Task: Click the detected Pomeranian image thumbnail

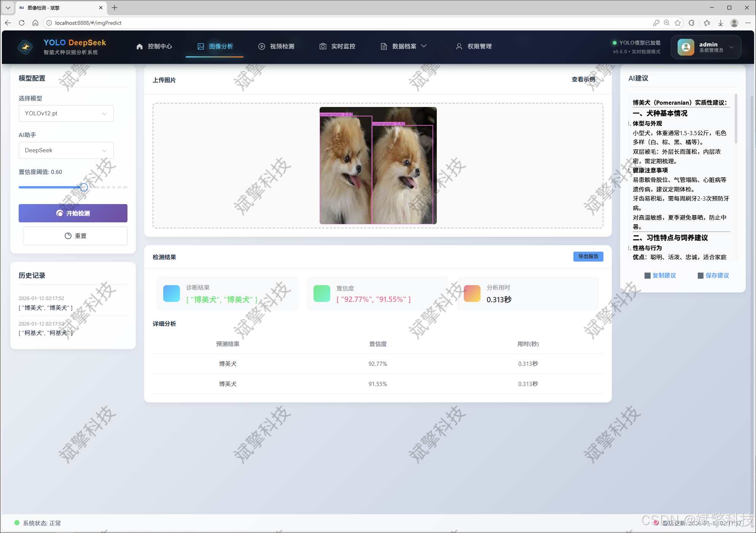Action: (378, 166)
